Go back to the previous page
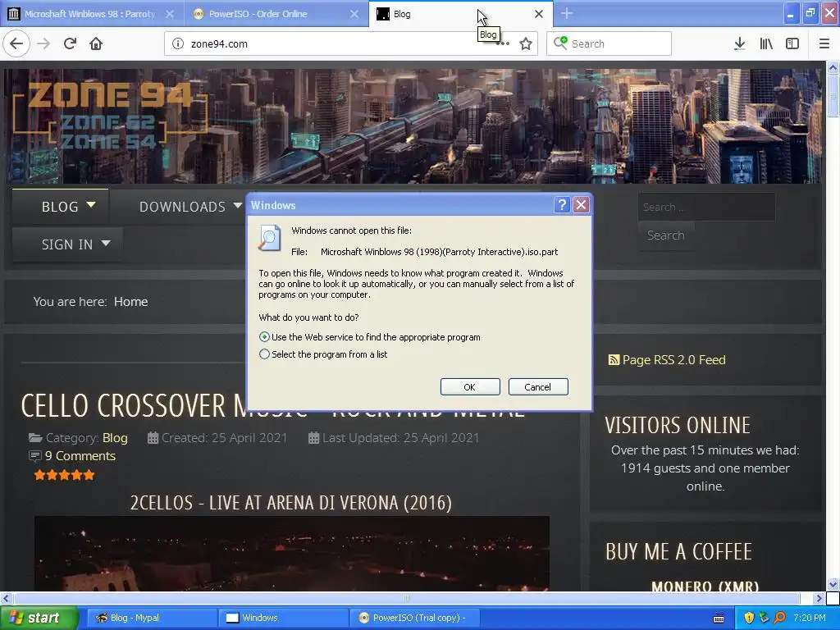The image size is (840, 630). [x=16, y=44]
